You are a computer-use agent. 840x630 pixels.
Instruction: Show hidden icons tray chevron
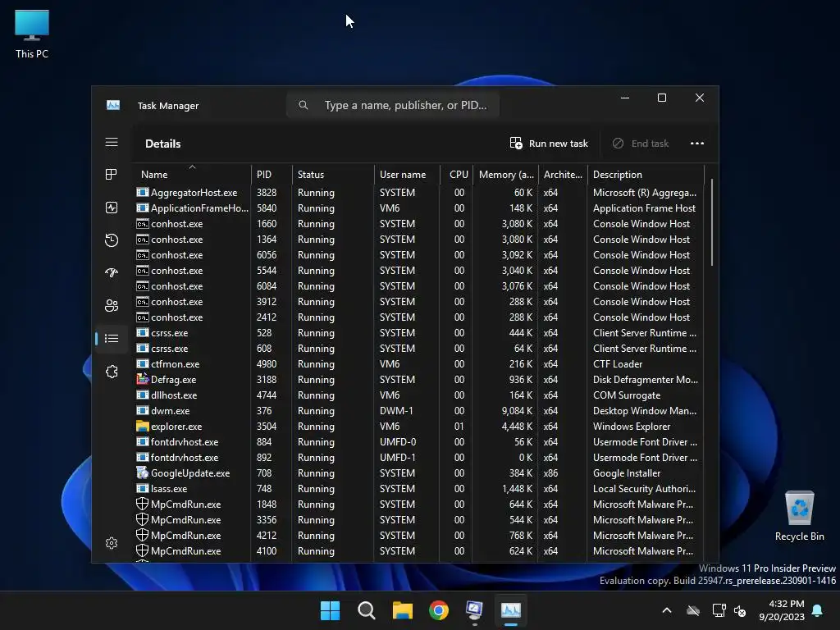click(667, 610)
